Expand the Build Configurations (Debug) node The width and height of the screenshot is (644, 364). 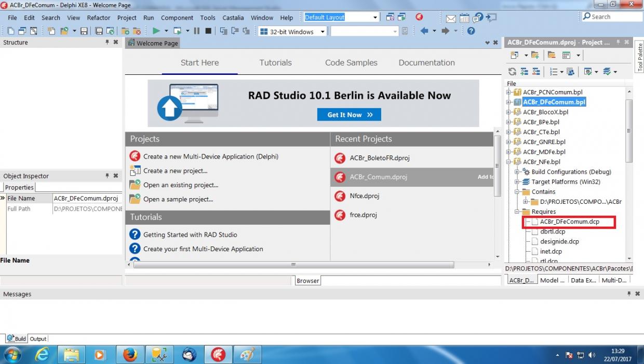click(517, 172)
